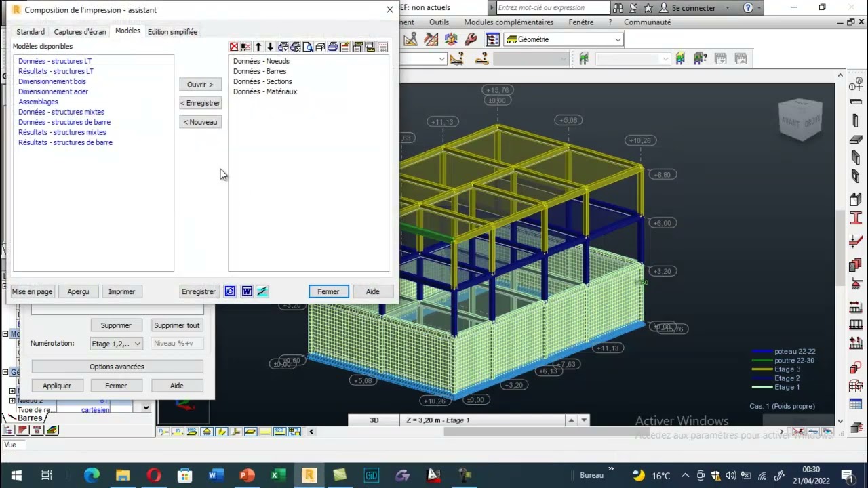Screen dimensions: 868x488
Task: Click the help question-mark icon in title bar
Action: click(x=748, y=8)
